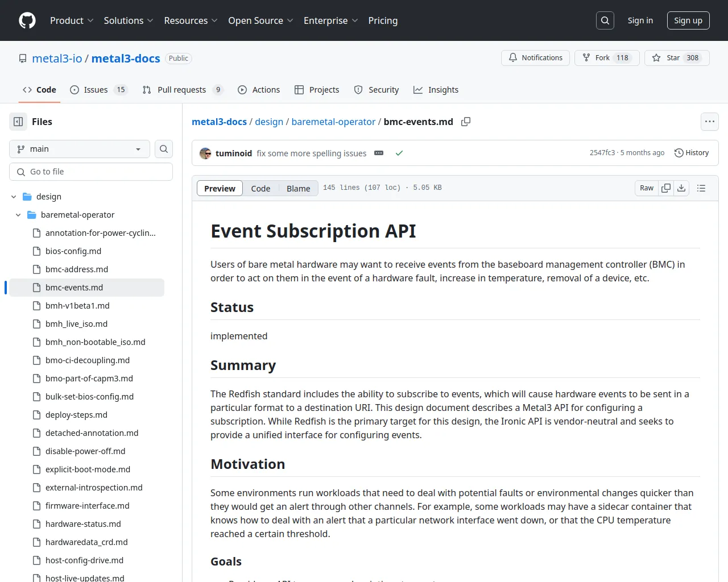Expand the Solutions menu
728x582 pixels.
[129, 20]
